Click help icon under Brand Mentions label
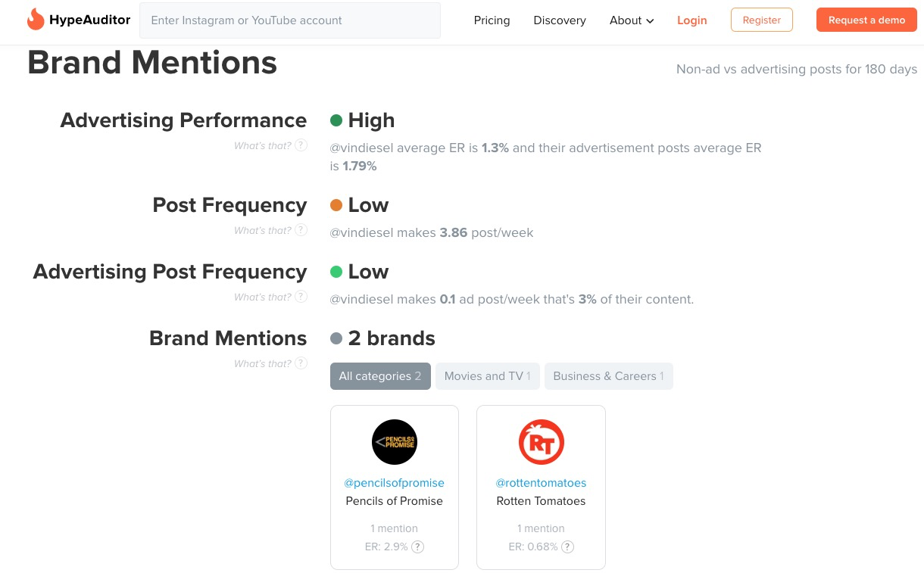 (301, 363)
